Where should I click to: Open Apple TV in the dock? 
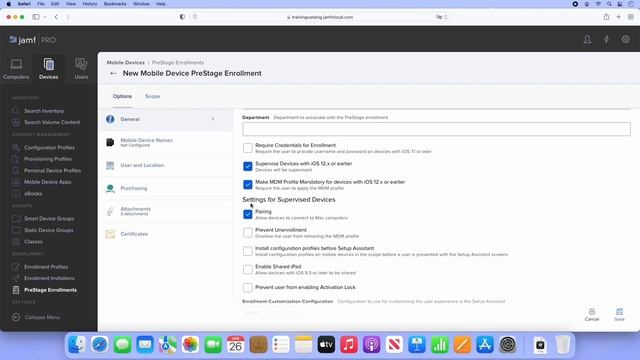click(x=326, y=345)
